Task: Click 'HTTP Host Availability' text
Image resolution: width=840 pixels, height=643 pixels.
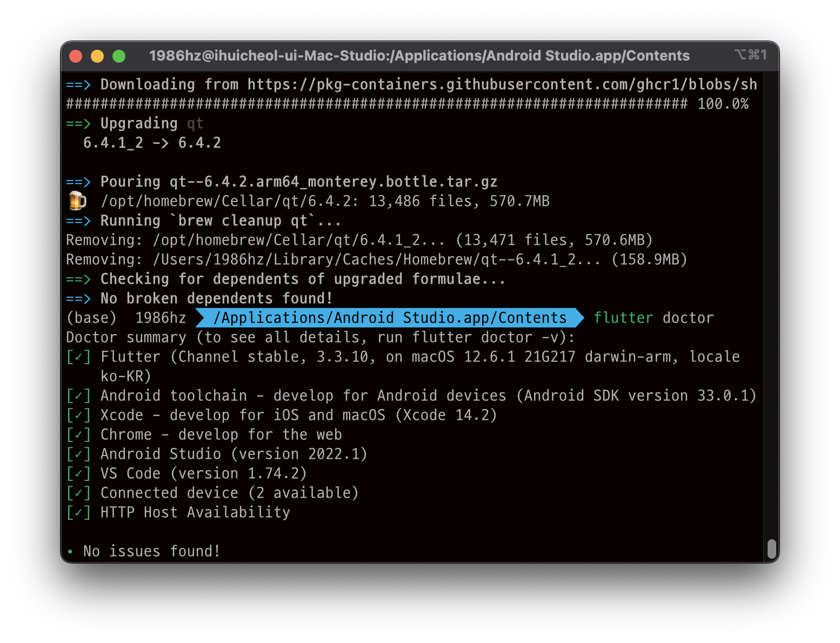Action: [x=195, y=513]
